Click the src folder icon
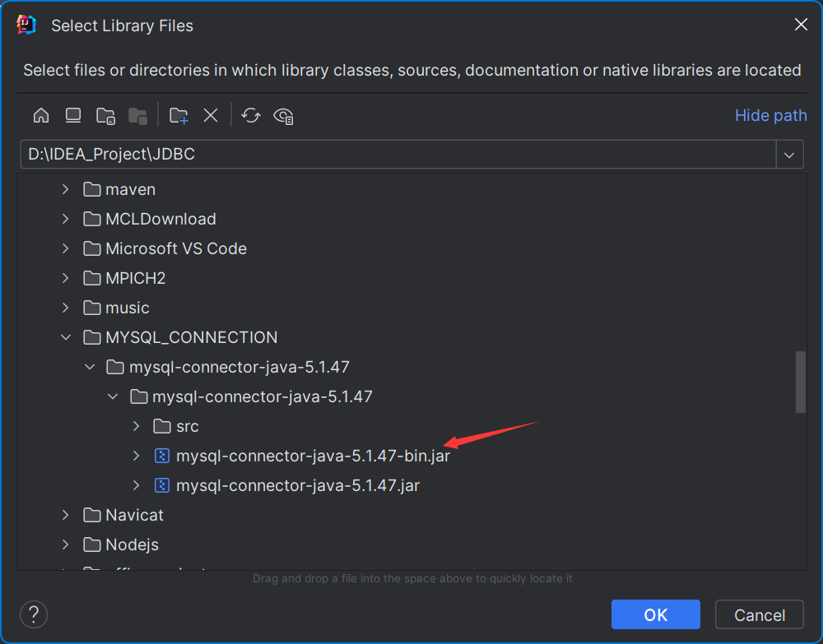823x644 pixels. tap(162, 426)
